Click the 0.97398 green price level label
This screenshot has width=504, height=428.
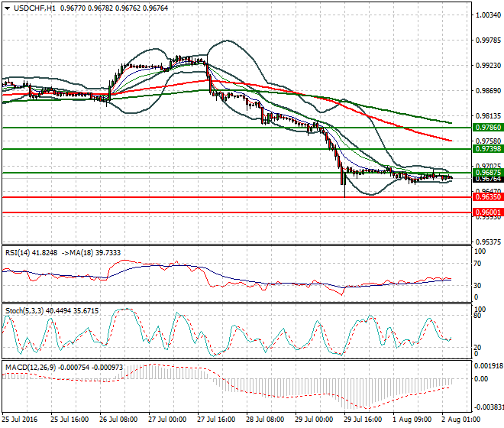(488, 149)
